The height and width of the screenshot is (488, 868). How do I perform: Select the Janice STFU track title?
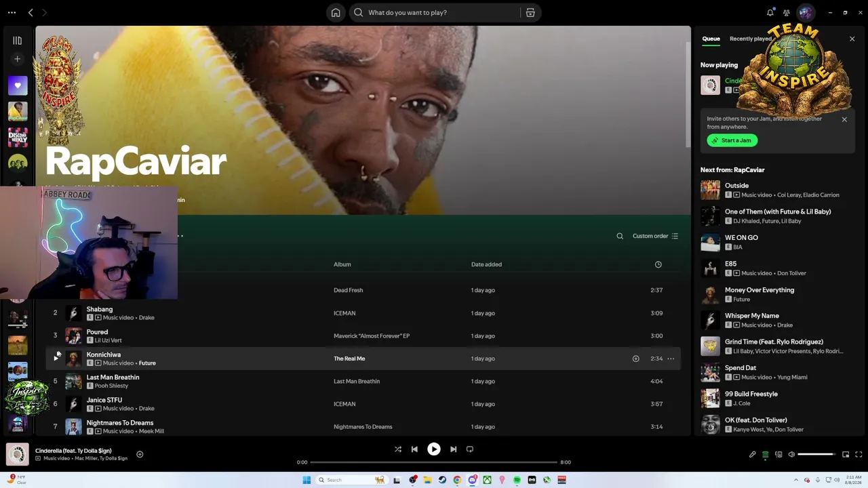click(x=104, y=400)
